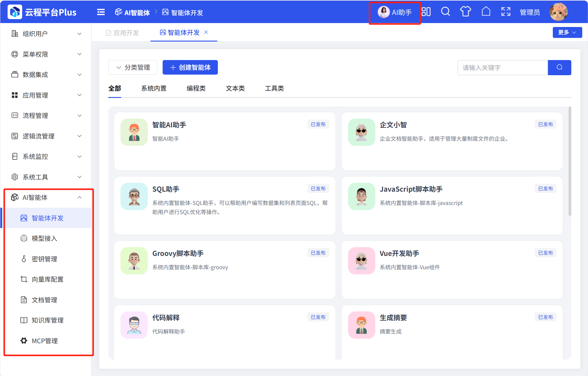The width and height of the screenshot is (588, 376).
Task: Expand the 组织用户 menu
Action: [46, 34]
